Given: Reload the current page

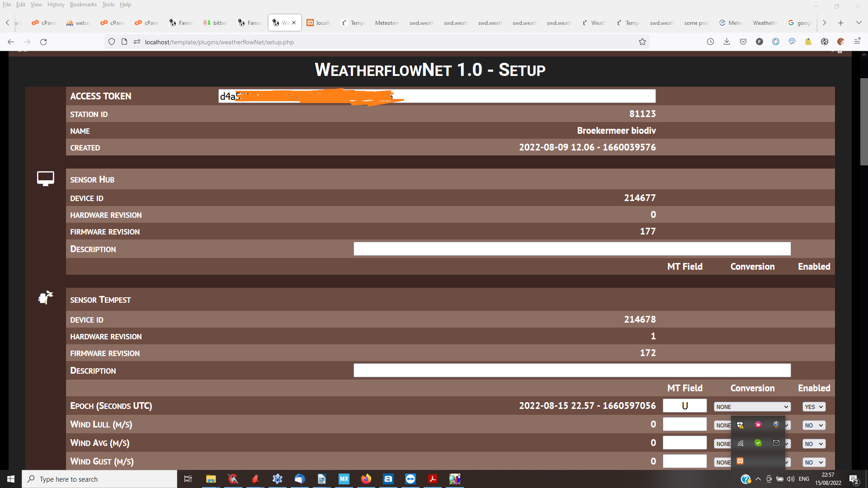Looking at the screenshot, I should tap(43, 42).
